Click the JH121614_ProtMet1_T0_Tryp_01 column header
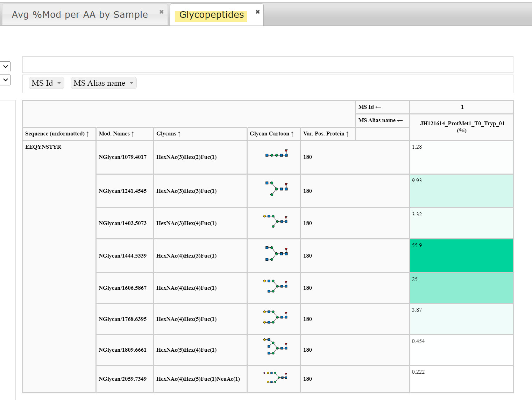 tap(462, 127)
